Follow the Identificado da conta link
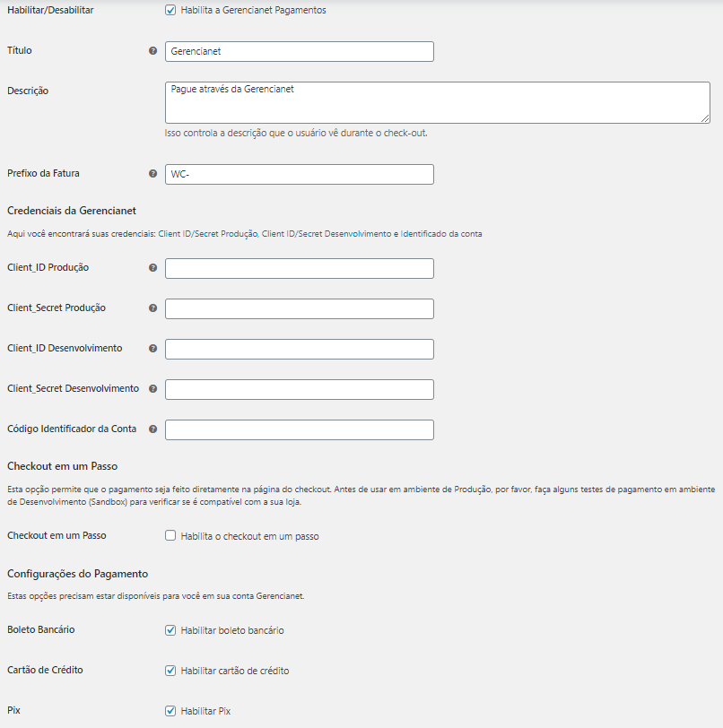This screenshot has width=723, height=728. click(441, 234)
